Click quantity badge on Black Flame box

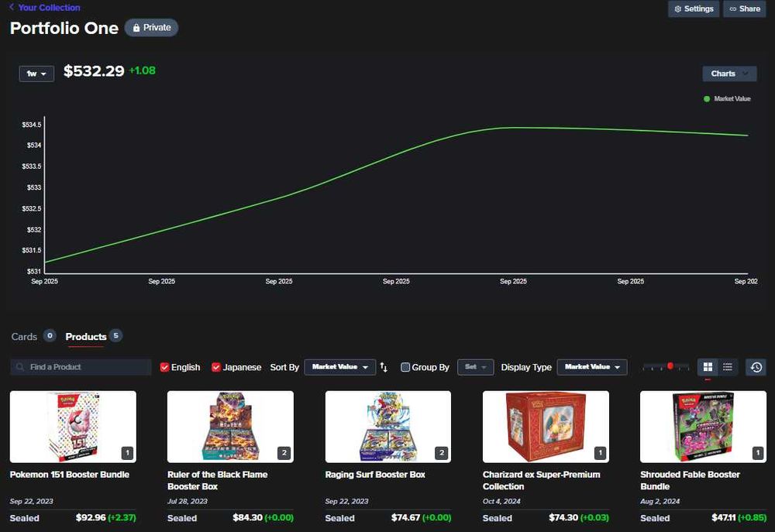284,453
